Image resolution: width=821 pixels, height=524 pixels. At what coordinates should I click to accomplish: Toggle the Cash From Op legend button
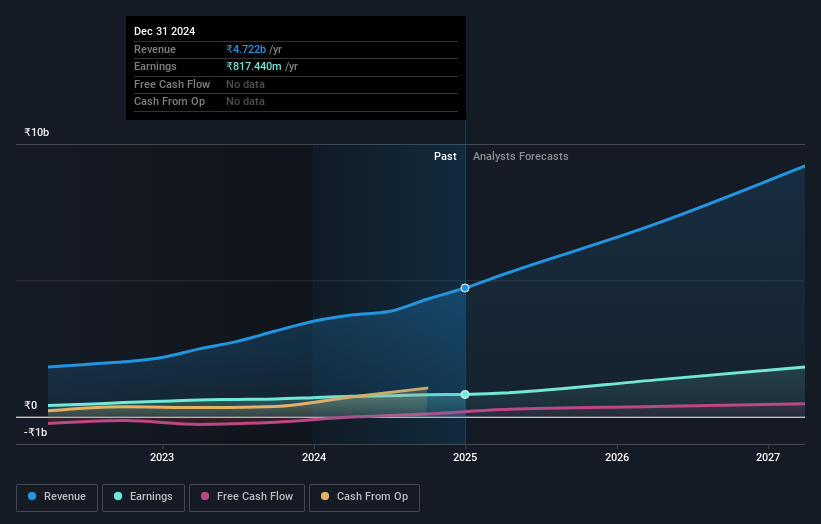[x=364, y=497]
